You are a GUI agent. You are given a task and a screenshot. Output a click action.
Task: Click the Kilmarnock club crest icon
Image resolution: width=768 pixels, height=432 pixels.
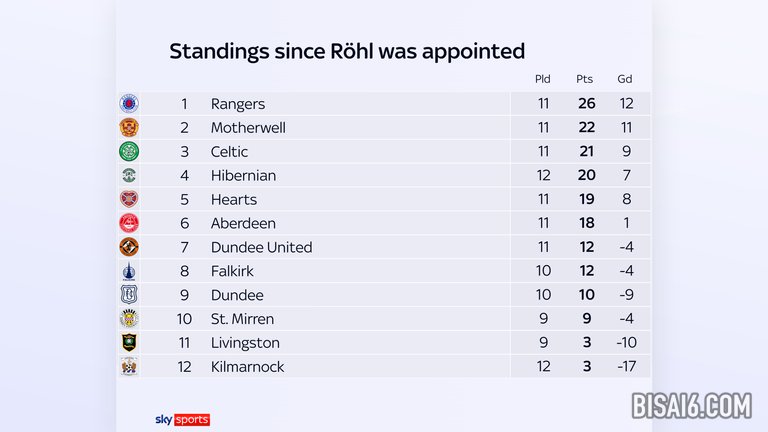[x=129, y=366]
